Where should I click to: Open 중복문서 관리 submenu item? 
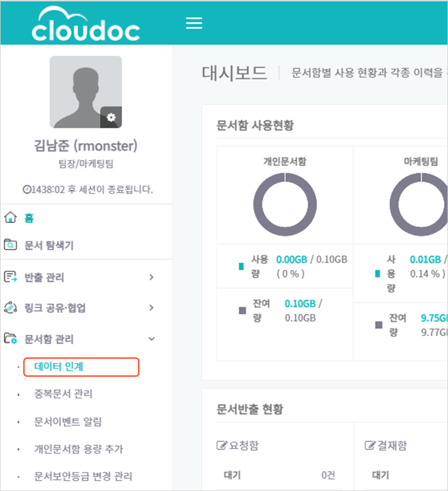[x=63, y=394]
